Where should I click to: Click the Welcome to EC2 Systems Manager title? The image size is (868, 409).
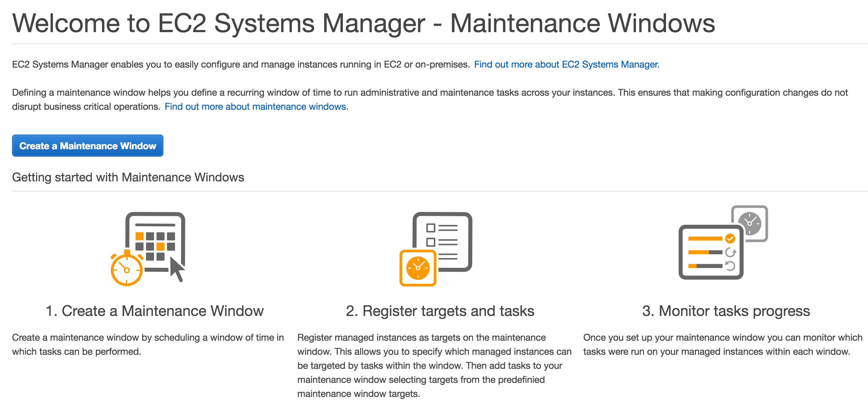[363, 23]
